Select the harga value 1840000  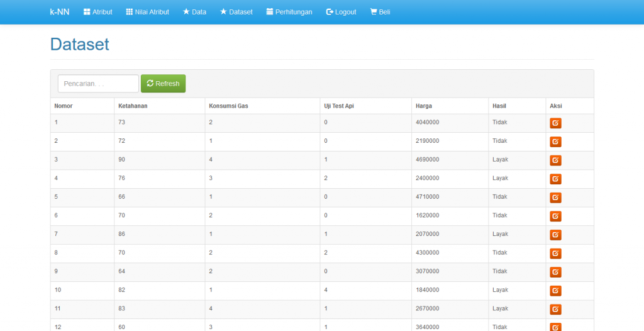coord(427,290)
